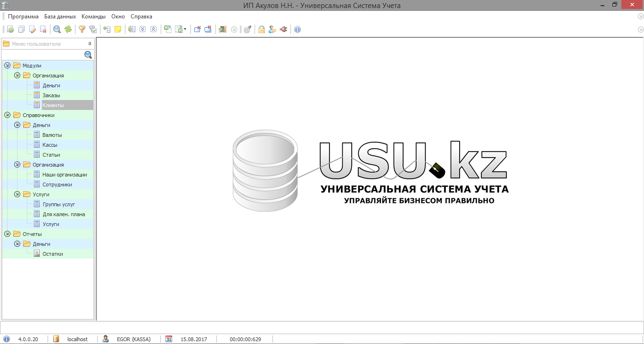Open the Окно menu
644x344 pixels.
pos(118,17)
